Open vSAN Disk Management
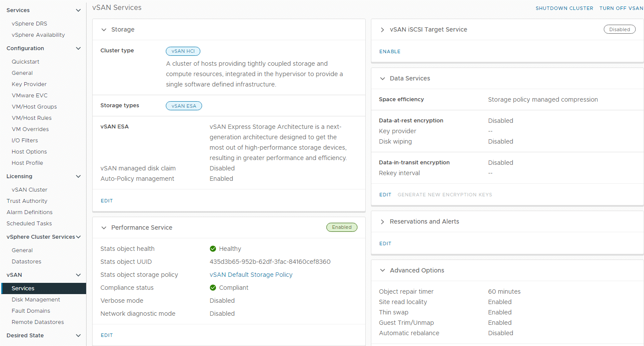Image resolution: width=644 pixels, height=346 pixels. pos(36,300)
